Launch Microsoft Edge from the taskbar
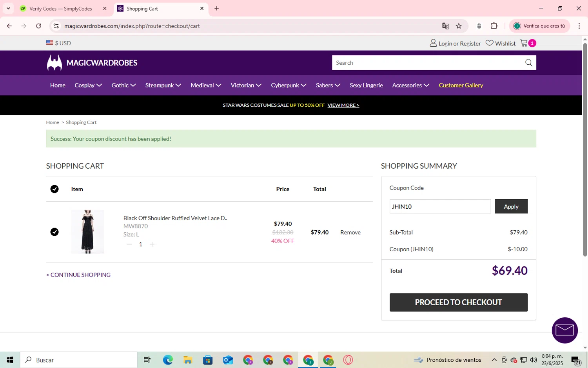 pyautogui.click(x=168, y=360)
